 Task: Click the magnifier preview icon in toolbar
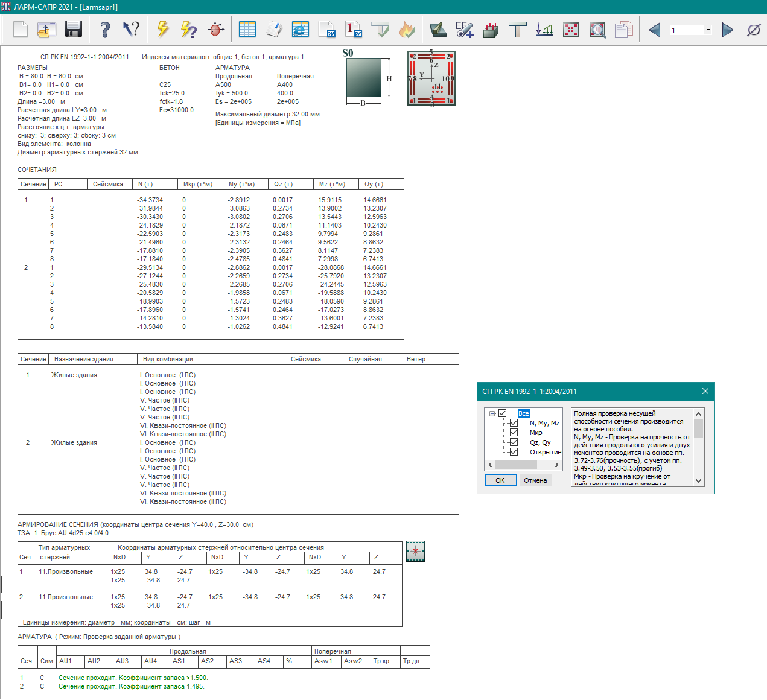(597, 29)
